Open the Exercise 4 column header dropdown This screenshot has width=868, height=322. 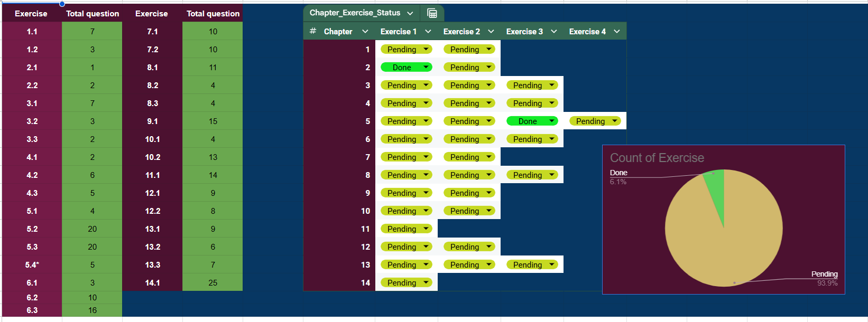click(x=617, y=32)
